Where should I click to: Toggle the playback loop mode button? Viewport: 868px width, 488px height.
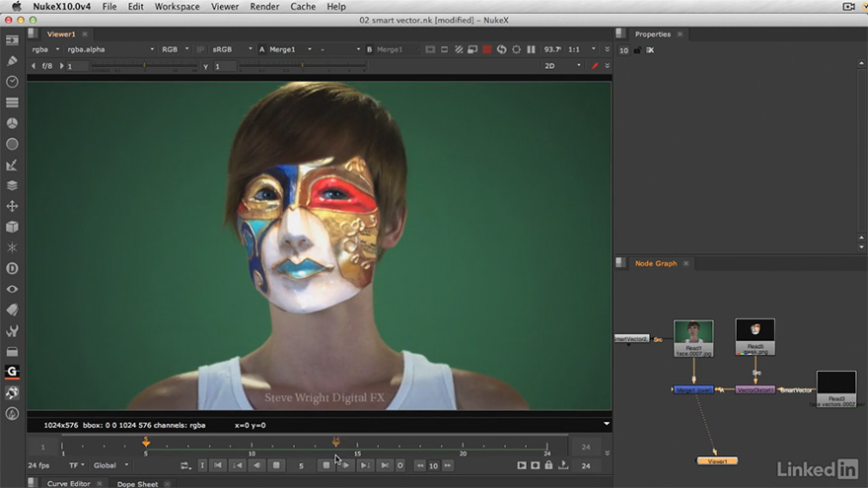pyautogui.click(x=185, y=466)
